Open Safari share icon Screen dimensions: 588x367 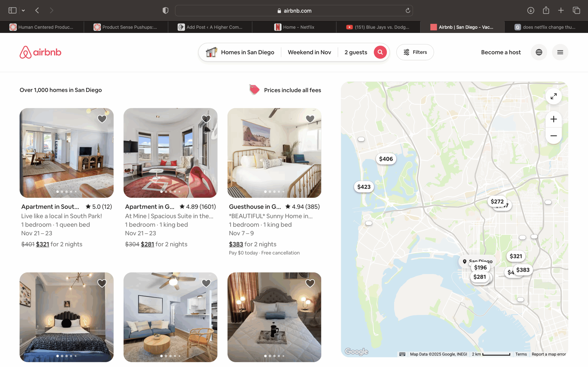tap(546, 11)
